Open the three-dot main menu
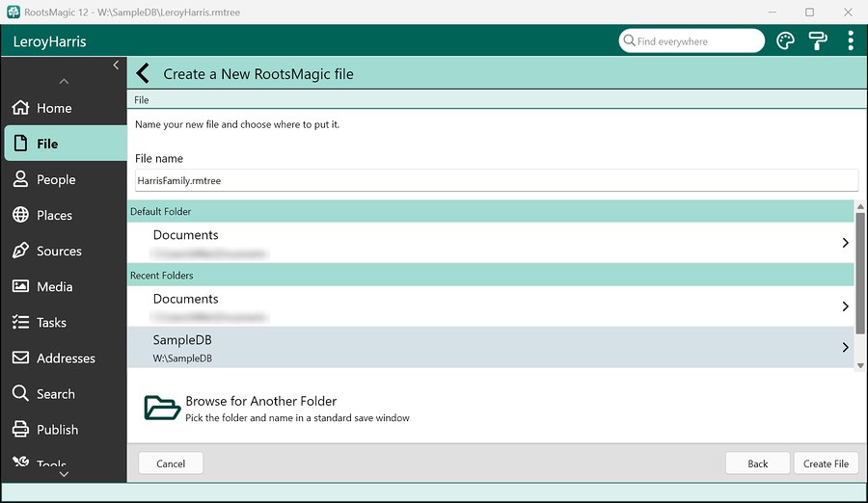This screenshot has height=503, width=868. [x=851, y=40]
